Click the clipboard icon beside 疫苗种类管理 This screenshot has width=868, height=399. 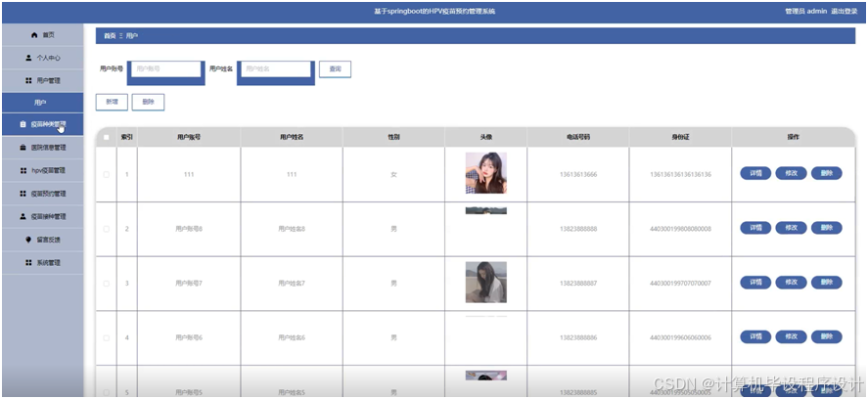(x=23, y=124)
